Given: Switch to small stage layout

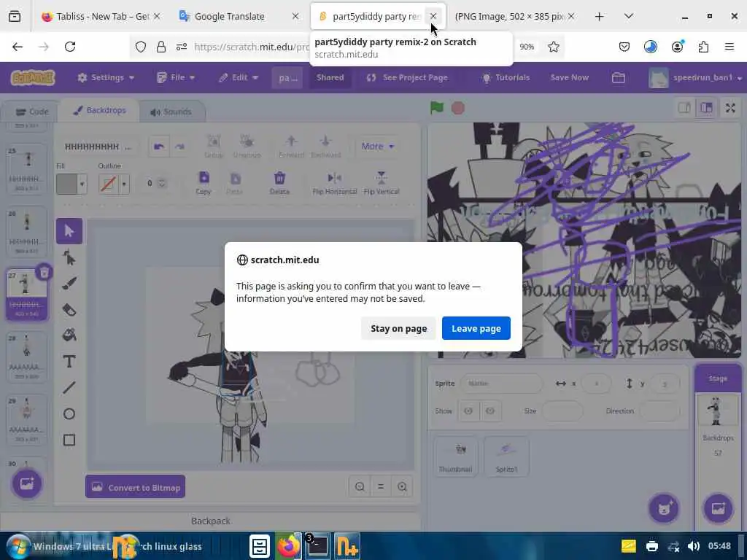Looking at the screenshot, I should pyautogui.click(x=684, y=108).
